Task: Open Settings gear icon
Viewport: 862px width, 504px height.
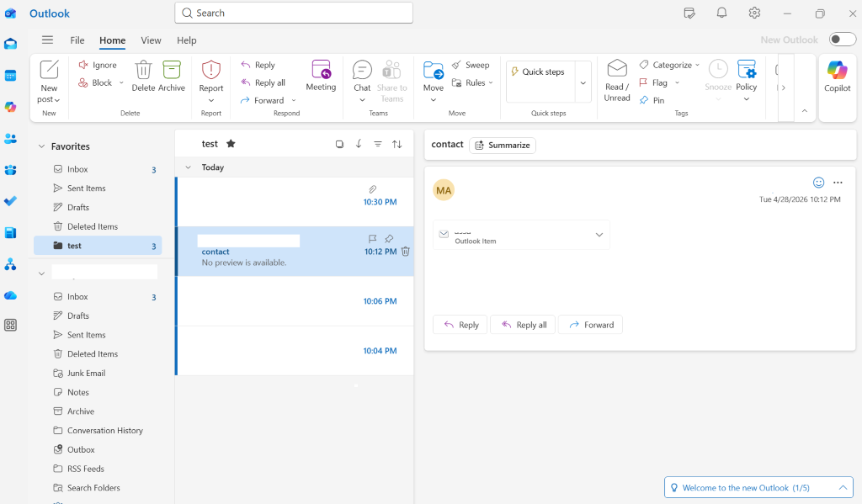Action: [x=754, y=13]
